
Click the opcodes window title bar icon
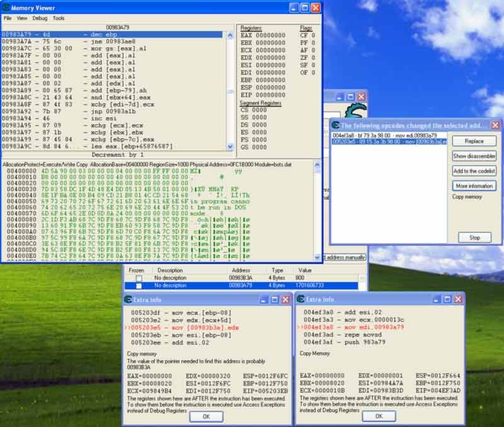pos(335,125)
